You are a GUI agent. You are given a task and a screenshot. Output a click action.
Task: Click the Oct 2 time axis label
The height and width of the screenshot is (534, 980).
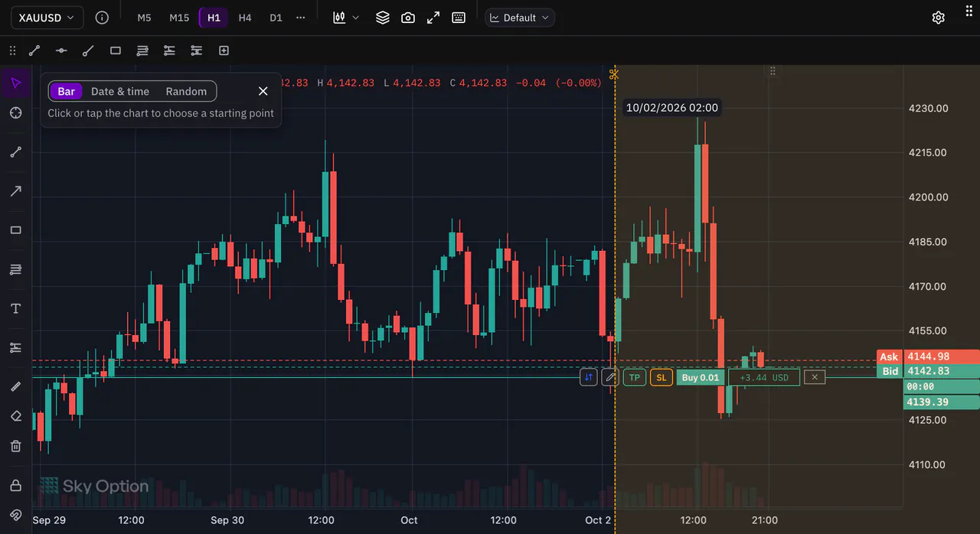coord(599,520)
